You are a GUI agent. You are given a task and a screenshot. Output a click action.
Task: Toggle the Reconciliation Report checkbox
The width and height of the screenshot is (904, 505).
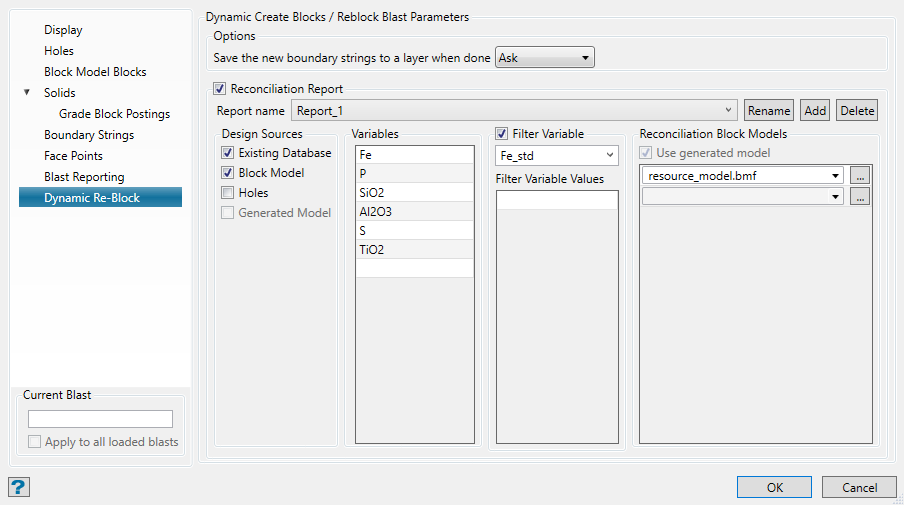click(220, 90)
